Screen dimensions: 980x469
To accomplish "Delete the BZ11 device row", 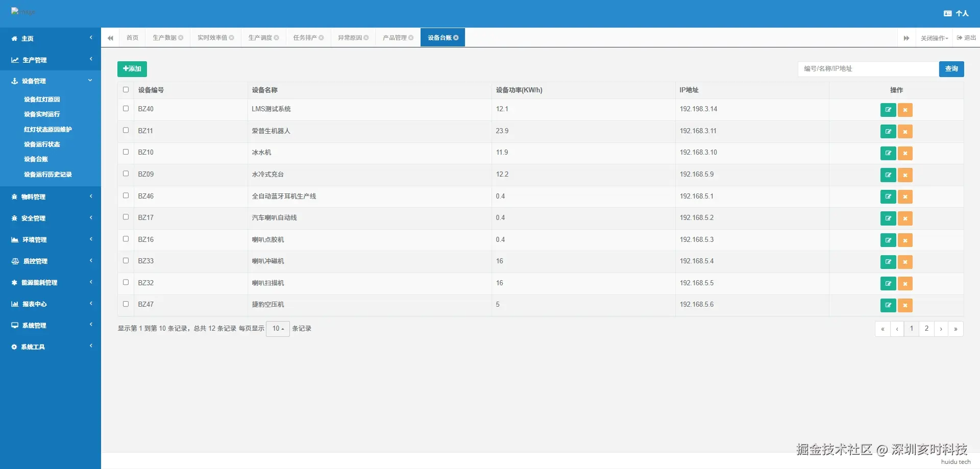I will click(x=905, y=132).
